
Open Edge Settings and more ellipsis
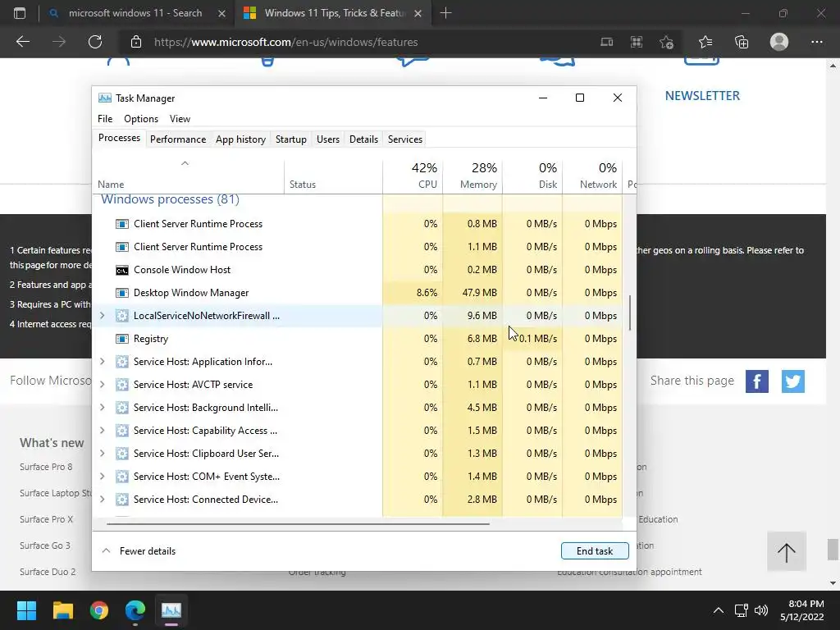tap(816, 42)
